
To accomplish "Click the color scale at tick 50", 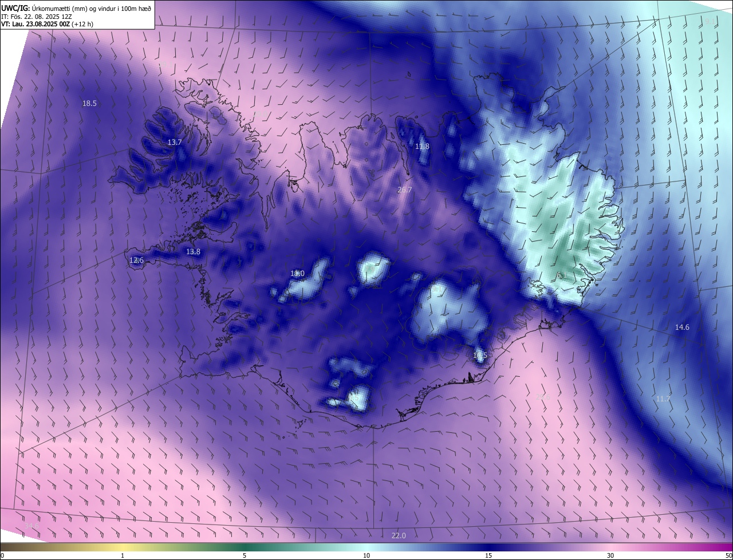I will click(x=728, y=555).
